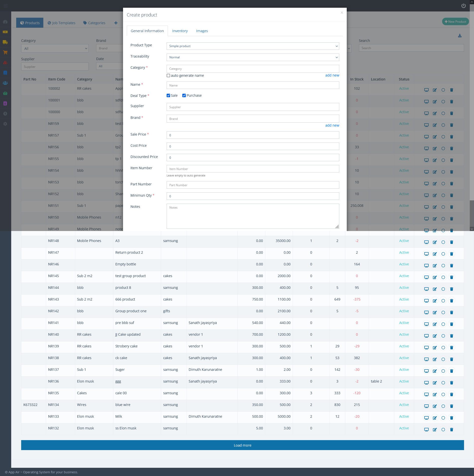Click the trash icon for NR132 row
474x476 pixels.
click(451, 429)
